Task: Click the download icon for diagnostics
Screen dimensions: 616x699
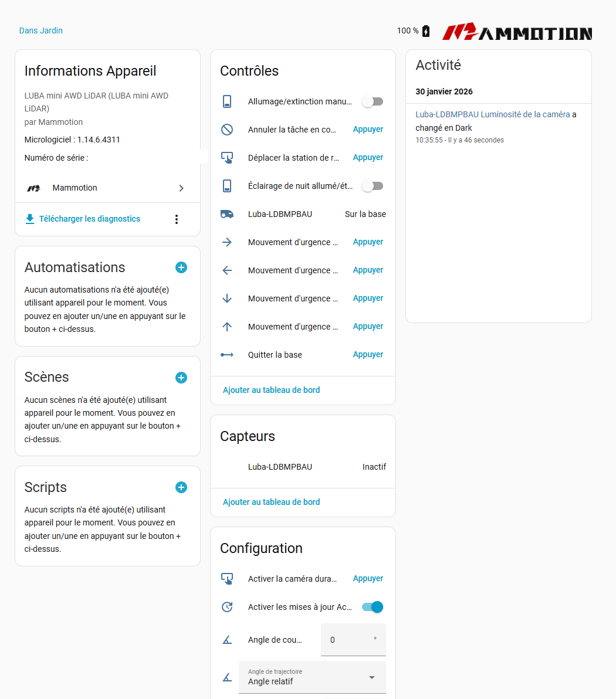Action: 29,219
